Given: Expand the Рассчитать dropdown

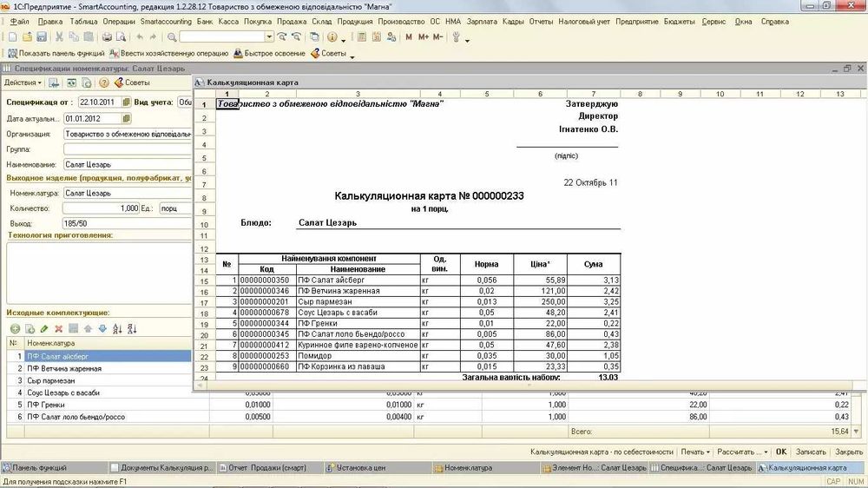Looking at the screenshot, I should [x=743, y=452].
